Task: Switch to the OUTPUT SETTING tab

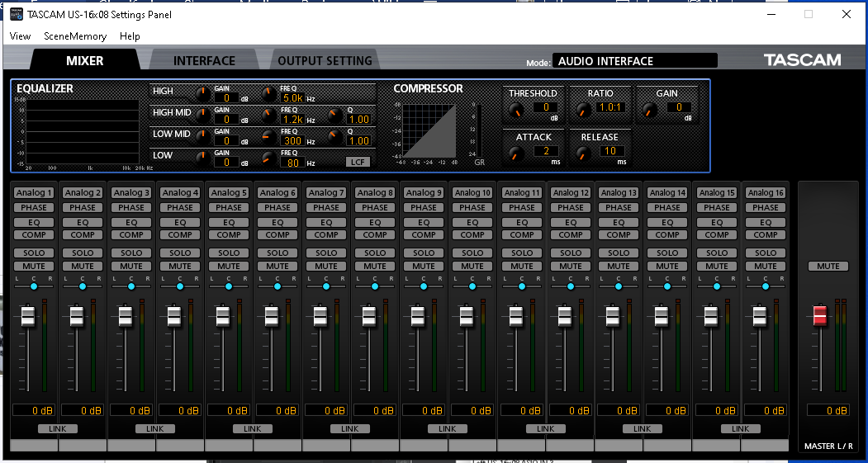Action: [x=325, y=60]
